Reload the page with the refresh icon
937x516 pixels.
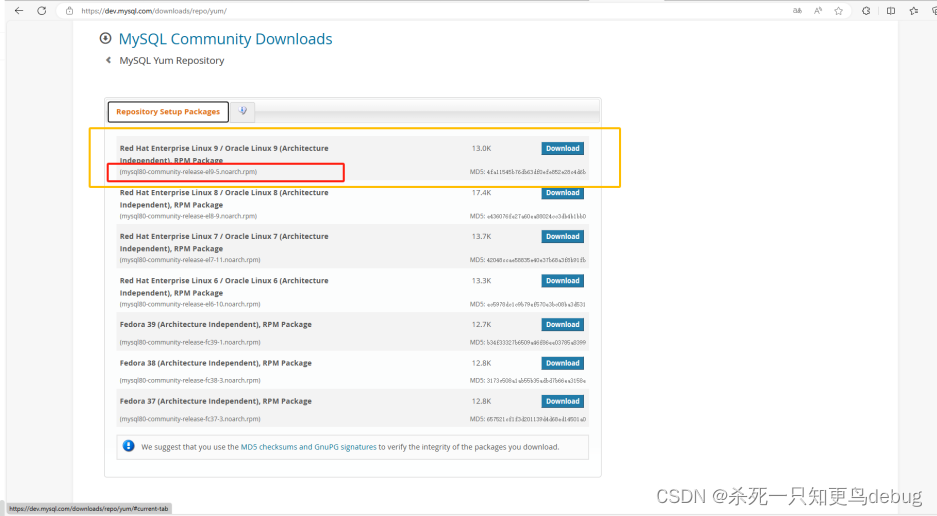pyautogui.click(x=42, y=11)
